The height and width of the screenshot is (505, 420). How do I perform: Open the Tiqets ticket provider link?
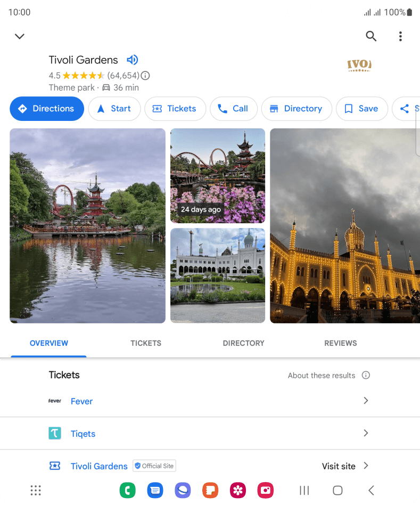click(x=83, y=434)
